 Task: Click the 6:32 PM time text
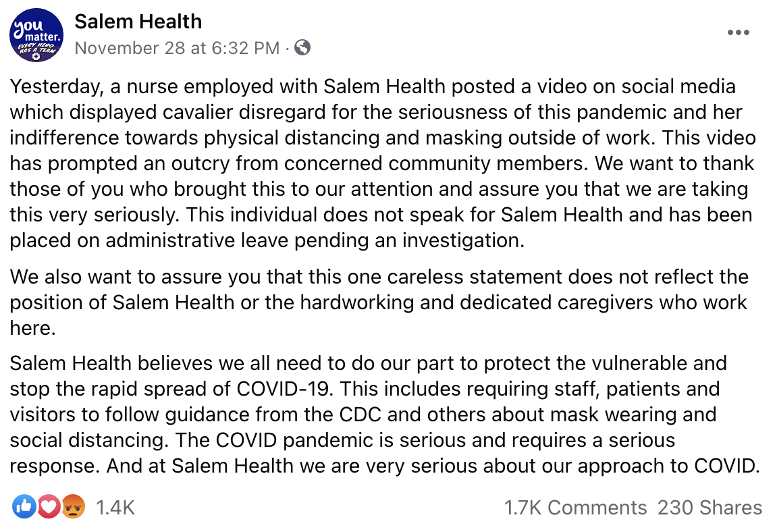(245, 48)
